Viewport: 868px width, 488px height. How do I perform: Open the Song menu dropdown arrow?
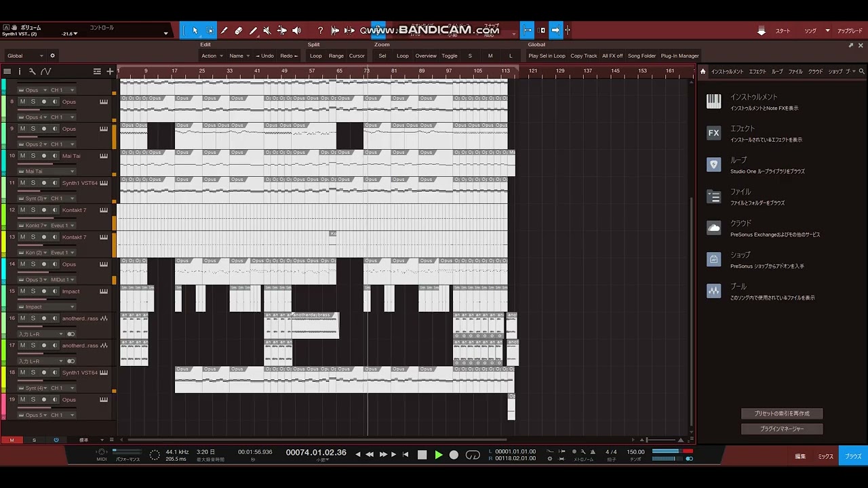pos(827,31)
